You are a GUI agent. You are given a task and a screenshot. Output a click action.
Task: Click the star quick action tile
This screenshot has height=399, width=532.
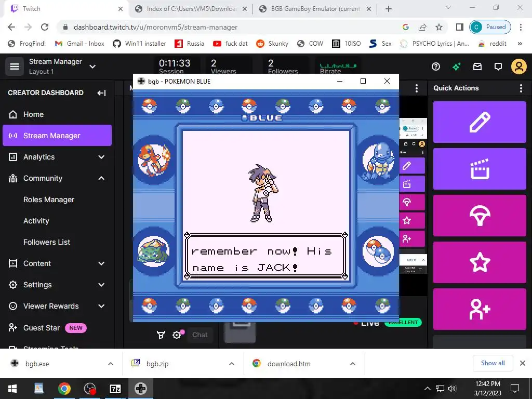point(480,262)
